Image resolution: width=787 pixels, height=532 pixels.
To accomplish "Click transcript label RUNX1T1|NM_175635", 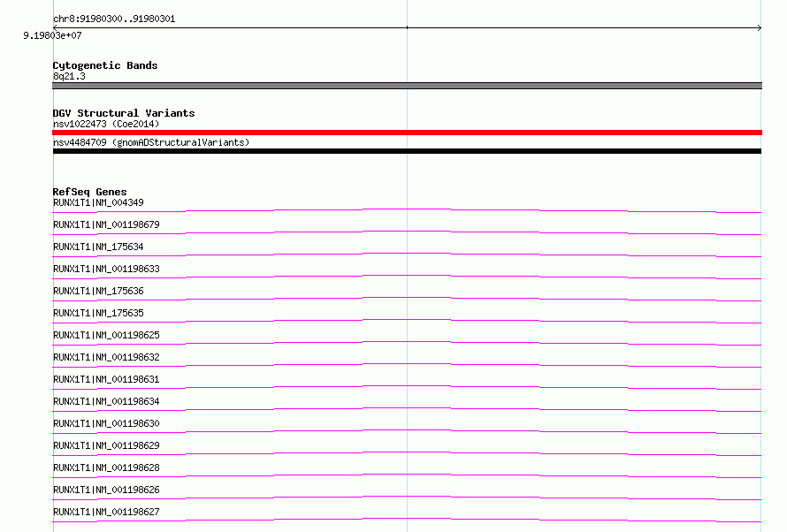I will 98,313.
